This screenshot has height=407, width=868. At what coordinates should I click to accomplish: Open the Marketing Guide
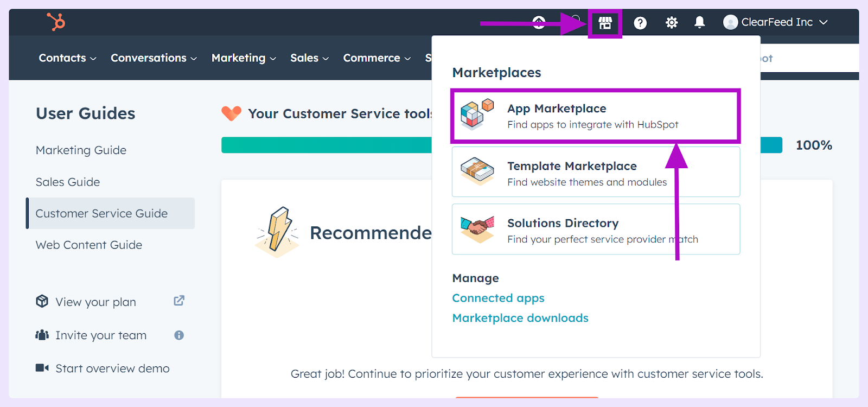[81, 150]
